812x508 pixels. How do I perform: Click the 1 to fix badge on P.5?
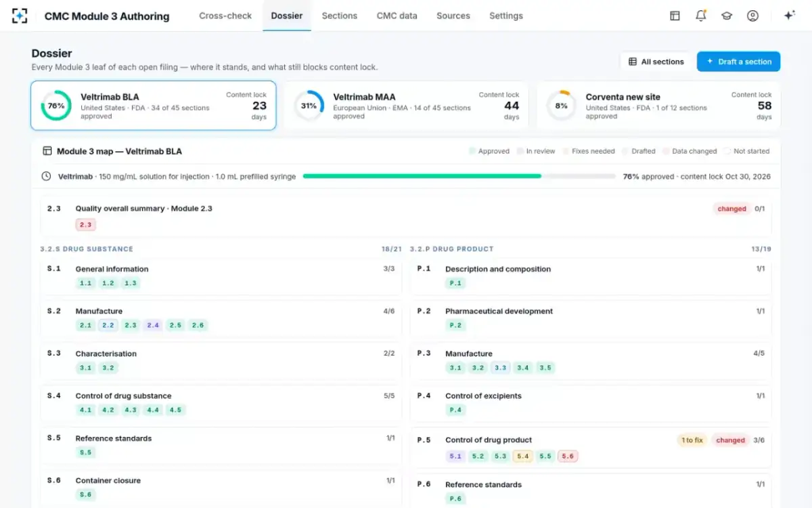coord(692,440)
